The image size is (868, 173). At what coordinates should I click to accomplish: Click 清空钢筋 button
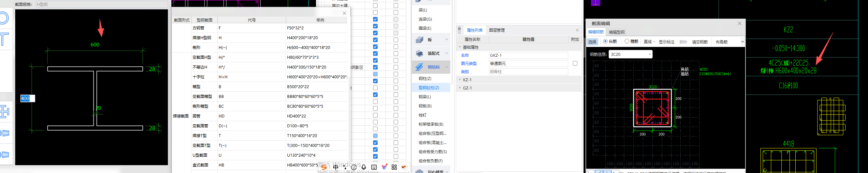coord(700,42)
